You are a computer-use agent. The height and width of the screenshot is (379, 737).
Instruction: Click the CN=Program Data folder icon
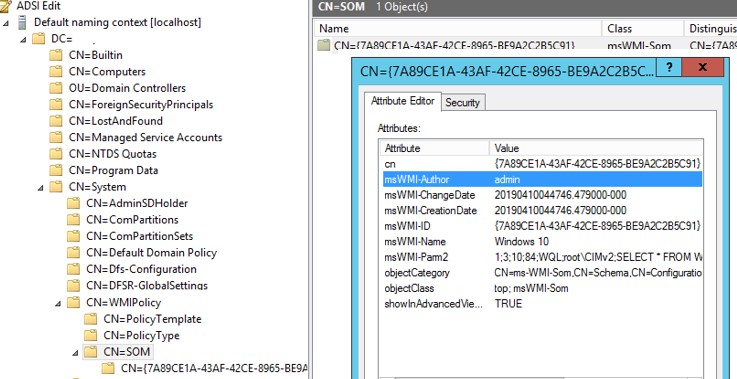[55, 170]
